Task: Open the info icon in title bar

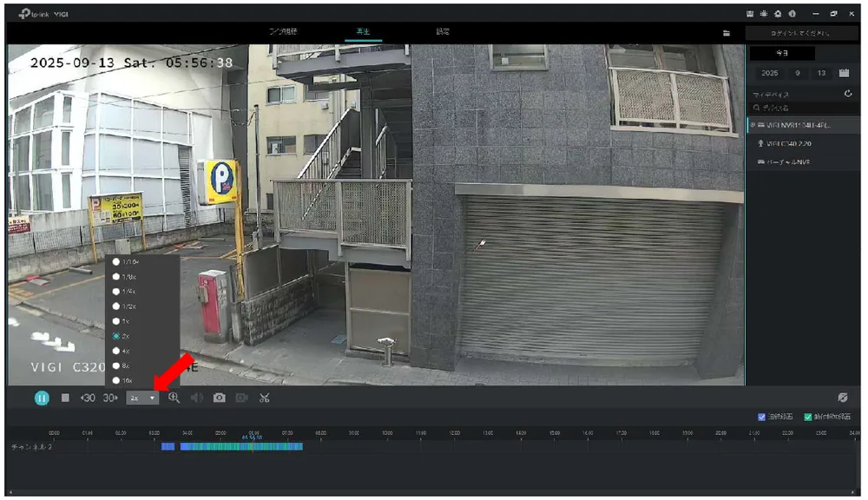Action: (x=792, y=14)
